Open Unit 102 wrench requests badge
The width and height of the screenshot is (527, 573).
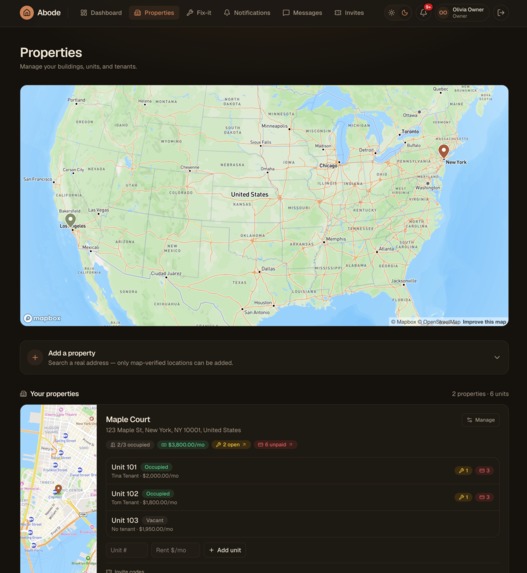(x=463, y=497)
